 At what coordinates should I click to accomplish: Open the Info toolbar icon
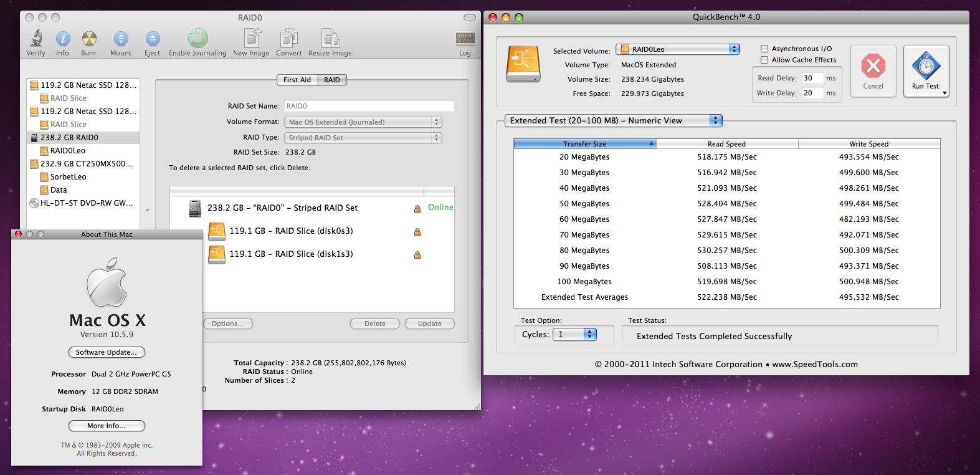[63, 39]
